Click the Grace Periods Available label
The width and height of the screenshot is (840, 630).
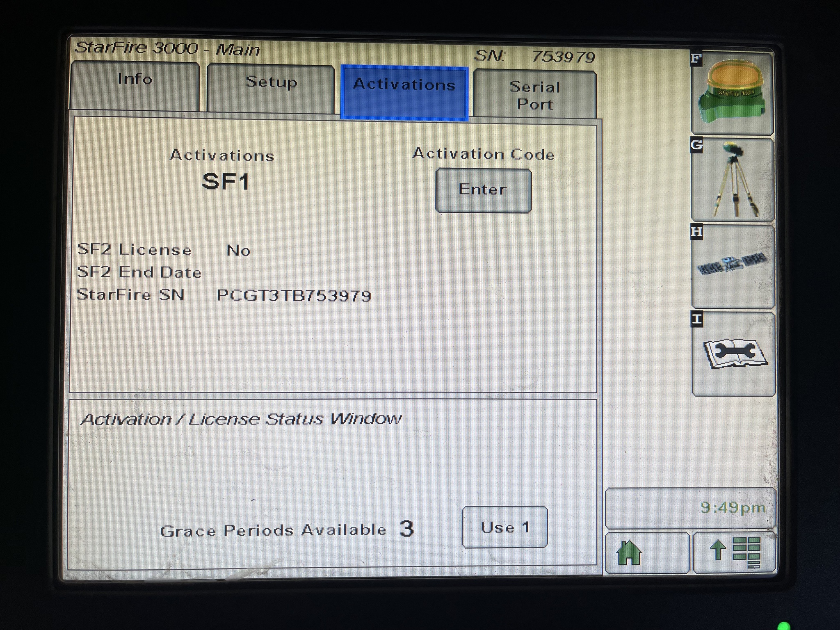tap(273, 531)
